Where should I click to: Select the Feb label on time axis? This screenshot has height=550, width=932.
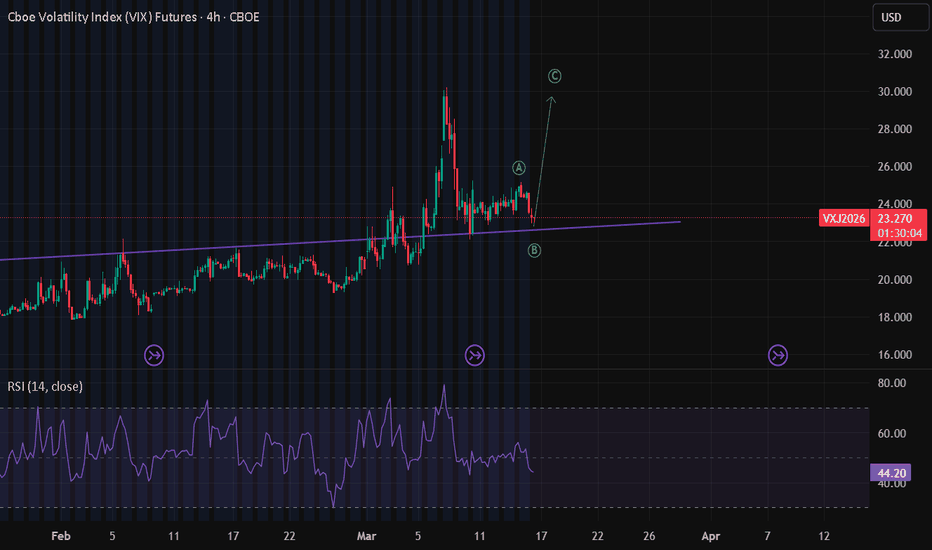(x=61, y=536)
